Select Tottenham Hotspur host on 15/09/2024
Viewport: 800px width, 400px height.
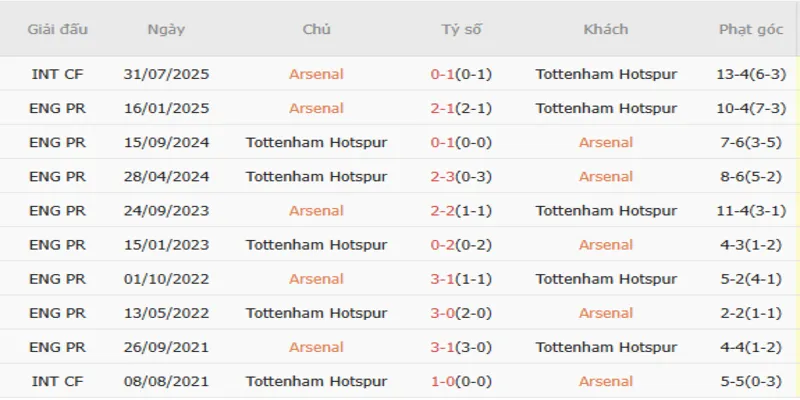(316, 142)
